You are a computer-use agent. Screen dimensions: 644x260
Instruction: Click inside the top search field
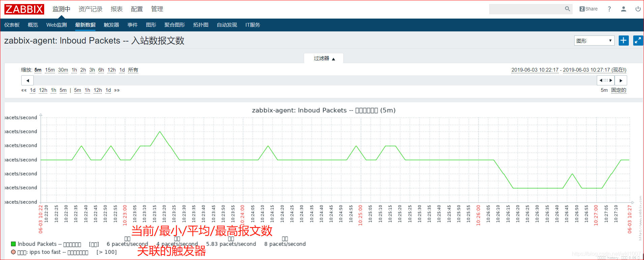tap(526, 9)
